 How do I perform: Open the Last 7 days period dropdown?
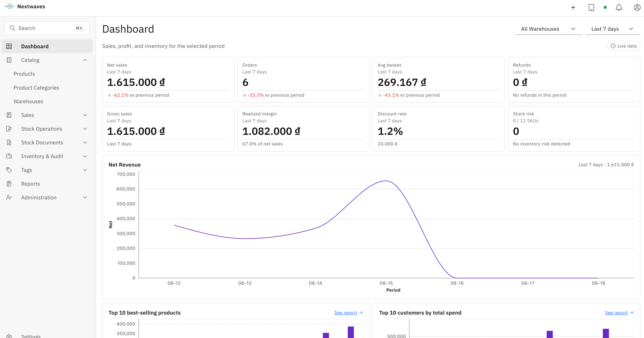613,29
